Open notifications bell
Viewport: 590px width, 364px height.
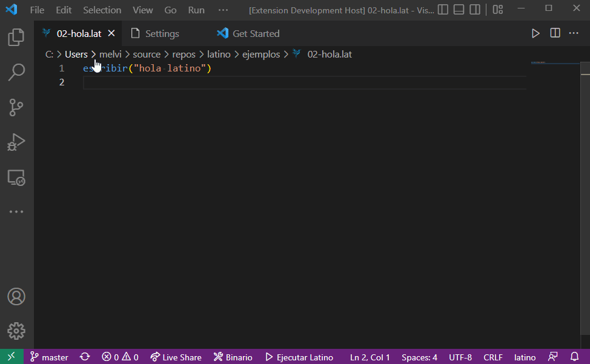pyautogui.click(x=575, y=357)
